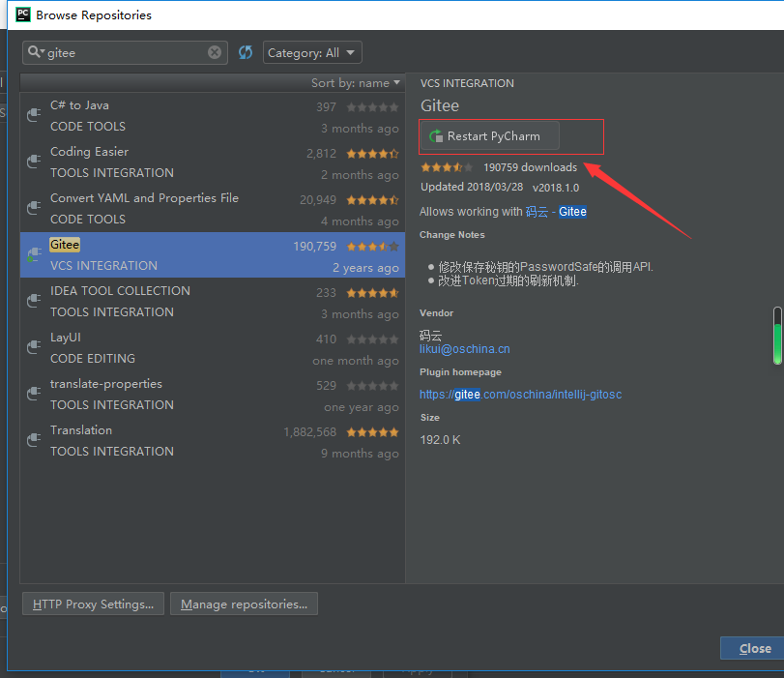784x678 pixels.
Task: Select the Gitee plugin row
Action: [213, 254]
